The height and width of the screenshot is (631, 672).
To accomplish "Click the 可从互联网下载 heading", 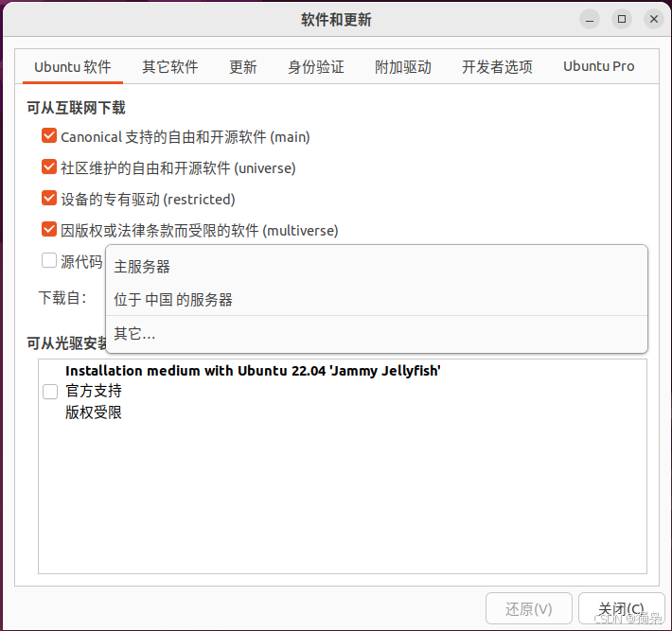I will [x=77, y=108].
